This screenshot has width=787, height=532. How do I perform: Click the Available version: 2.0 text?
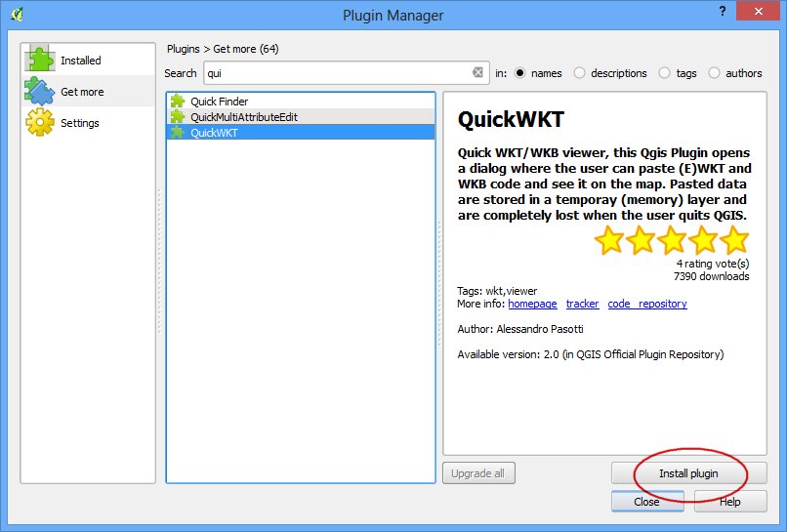[508, 354]
